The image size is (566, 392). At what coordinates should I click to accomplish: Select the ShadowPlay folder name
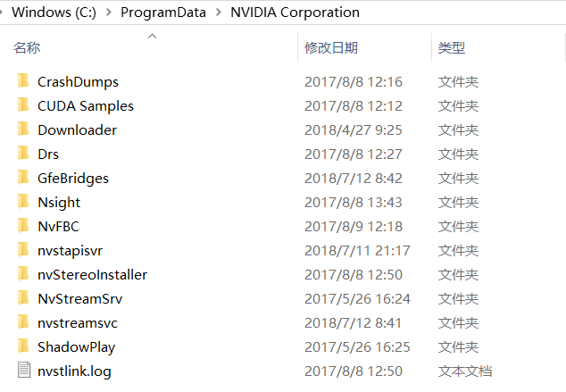77,347
